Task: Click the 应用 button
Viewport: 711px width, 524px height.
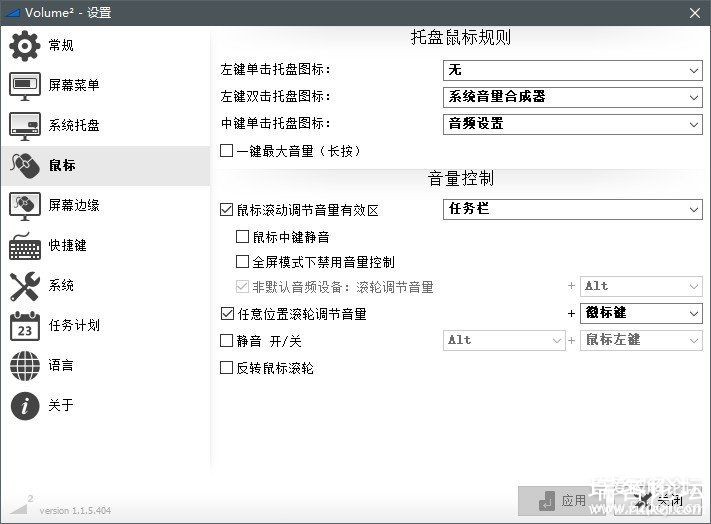Action: click(562, 500)
